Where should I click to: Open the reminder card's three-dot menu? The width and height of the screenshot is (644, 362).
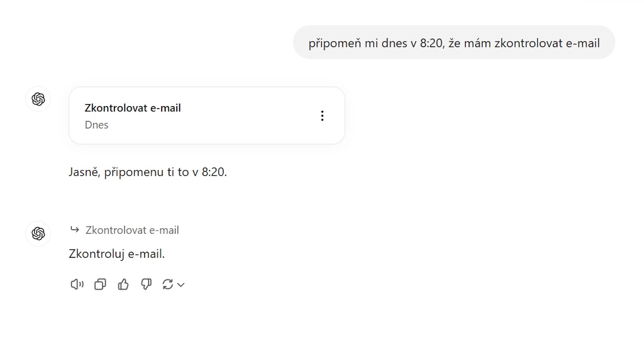pos(322,116)
